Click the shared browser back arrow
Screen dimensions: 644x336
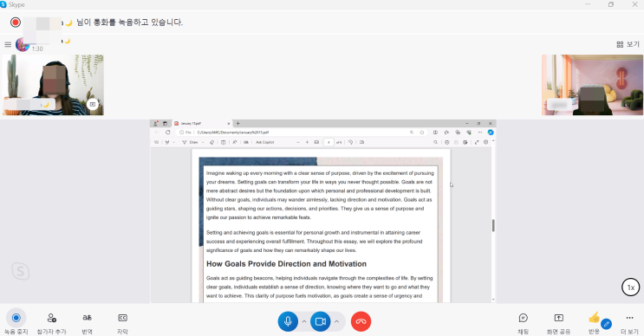click(x=157, y=132)
